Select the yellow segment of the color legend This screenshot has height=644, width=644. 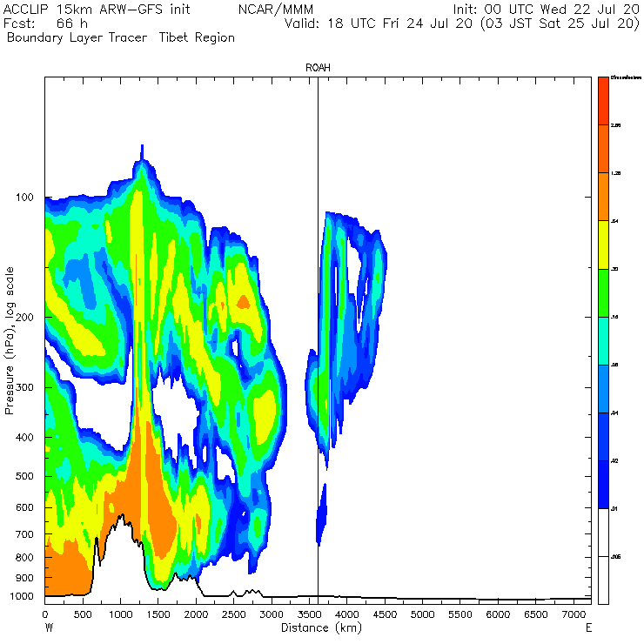602,244
